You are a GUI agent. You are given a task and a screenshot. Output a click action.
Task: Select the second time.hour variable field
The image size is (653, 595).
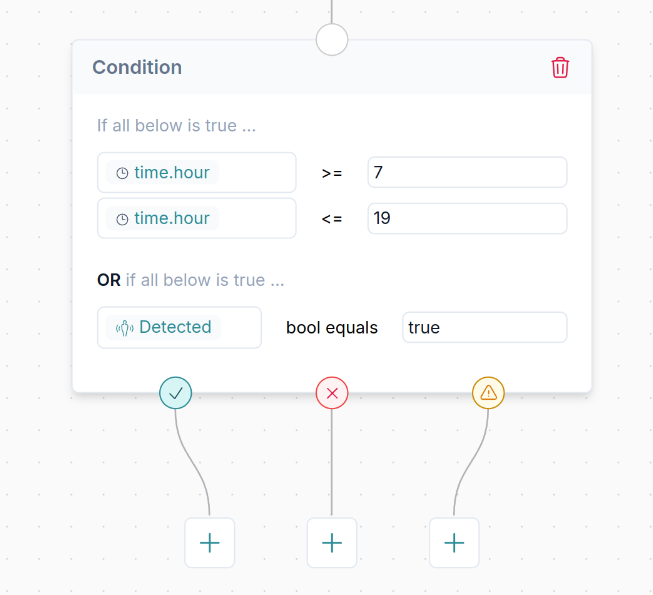pyautogui.click(x=196, y=218)
